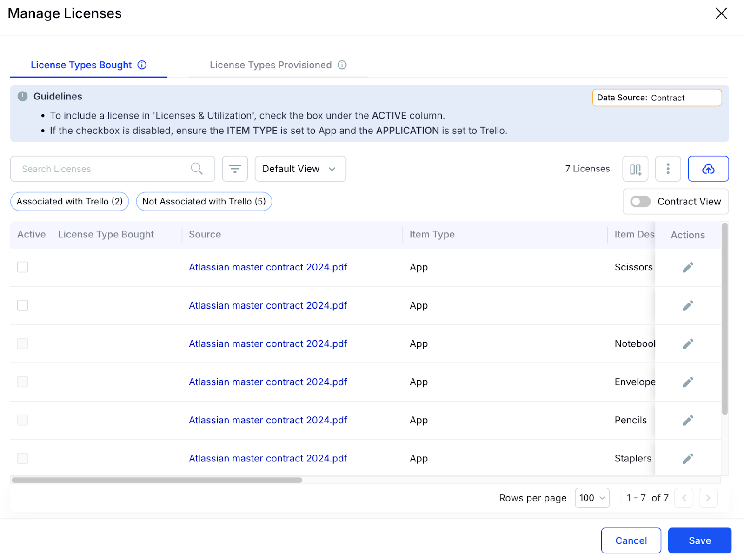The width and height of the screenshot is (744, 560).
Task: Click the edit pencil for the Scissors row
Action: click(688, 267)
